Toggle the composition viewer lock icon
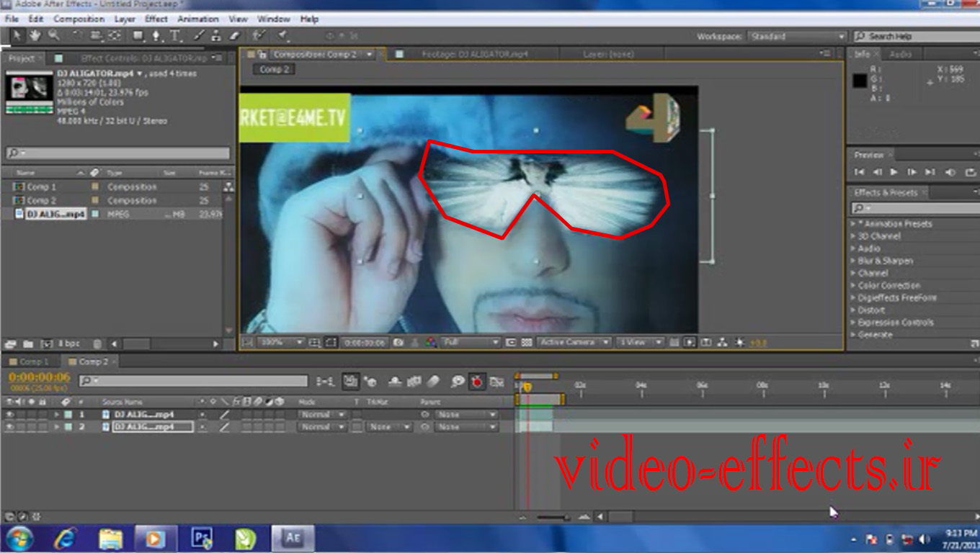This screenshot has height=553, width=980. tap(263, 55)
